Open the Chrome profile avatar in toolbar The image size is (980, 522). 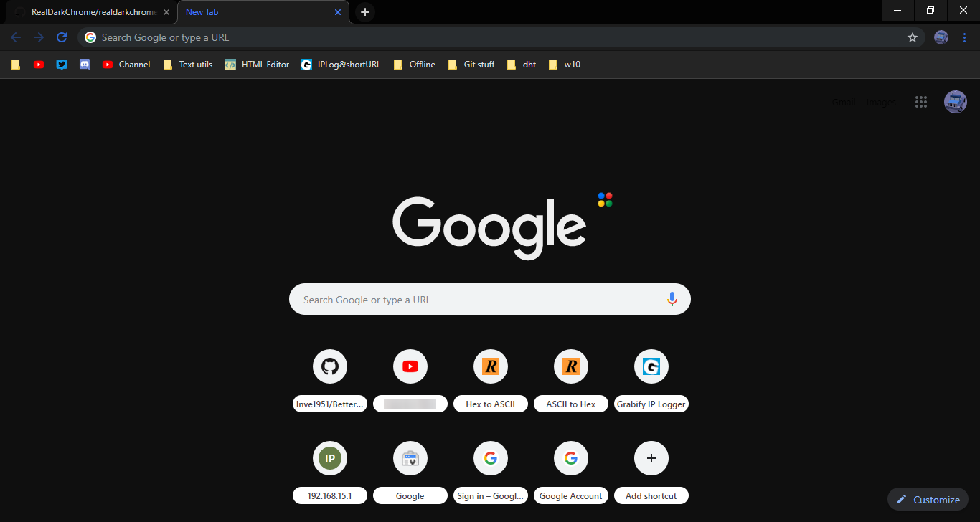(x=941, y=37)
